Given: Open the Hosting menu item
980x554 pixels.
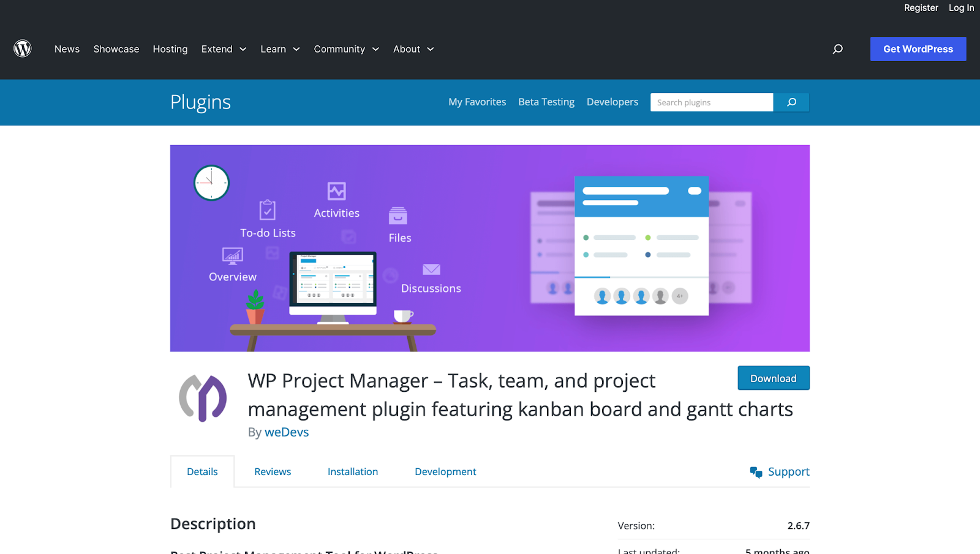Looking at the screenshot, I should [170, 49].
